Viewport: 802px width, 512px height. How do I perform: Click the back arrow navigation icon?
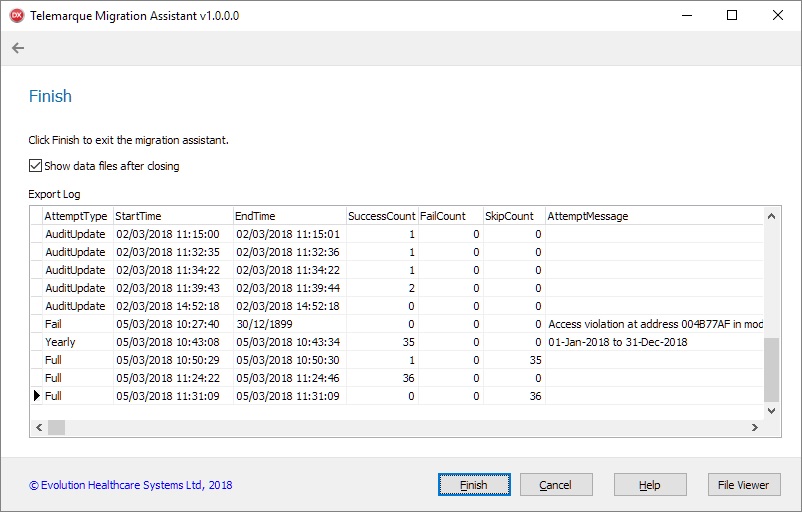coord(18,48)
